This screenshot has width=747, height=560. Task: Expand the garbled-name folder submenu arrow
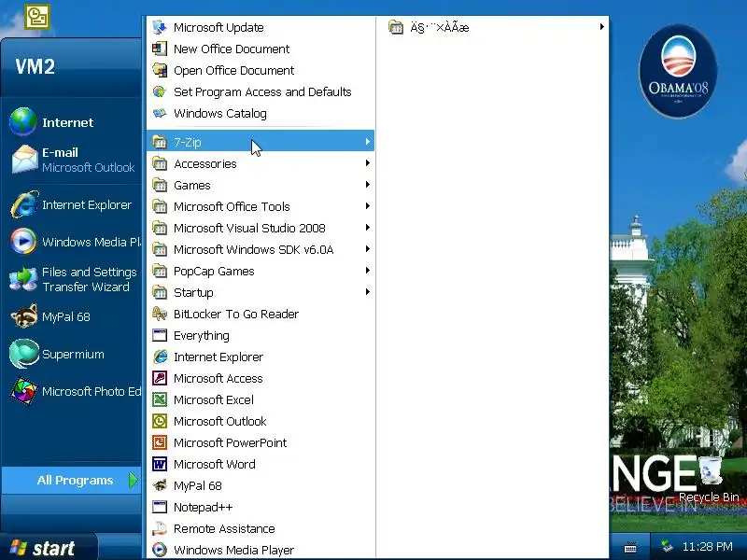[x=601, y=27]
